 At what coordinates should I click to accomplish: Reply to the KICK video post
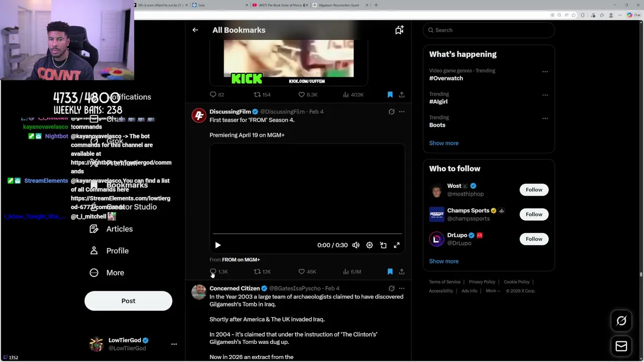click(217, 95)
